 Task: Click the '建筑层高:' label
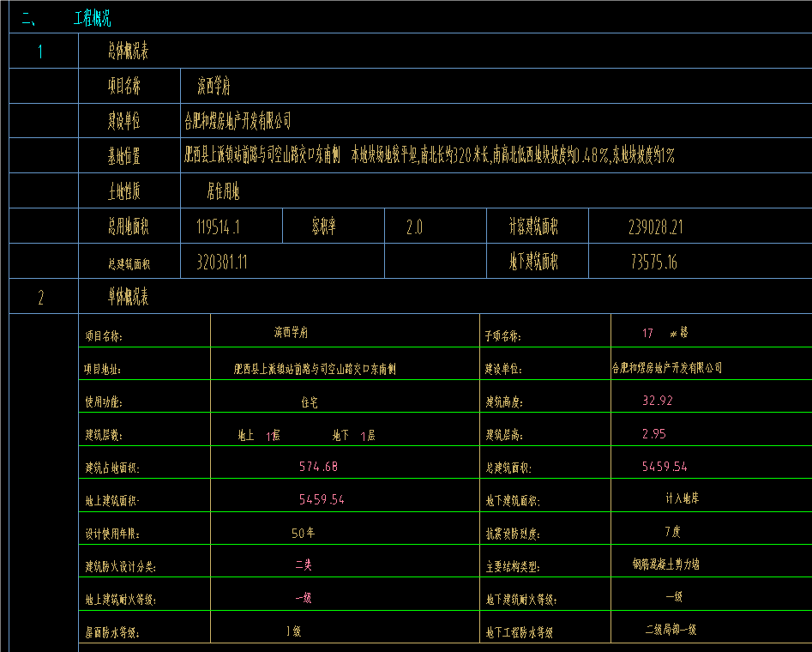[504, 435]
